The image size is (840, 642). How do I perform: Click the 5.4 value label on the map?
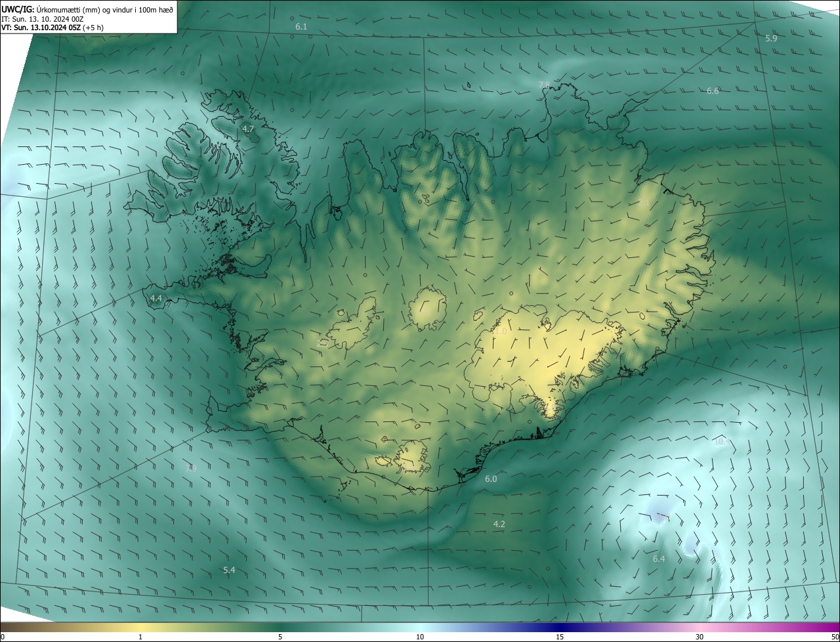pos(229,570)
